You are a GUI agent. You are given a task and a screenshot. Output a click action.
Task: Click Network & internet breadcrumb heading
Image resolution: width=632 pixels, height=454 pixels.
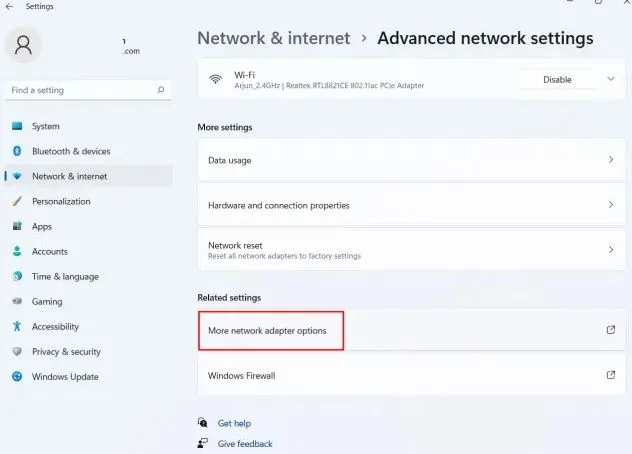[x=274, y=38]
